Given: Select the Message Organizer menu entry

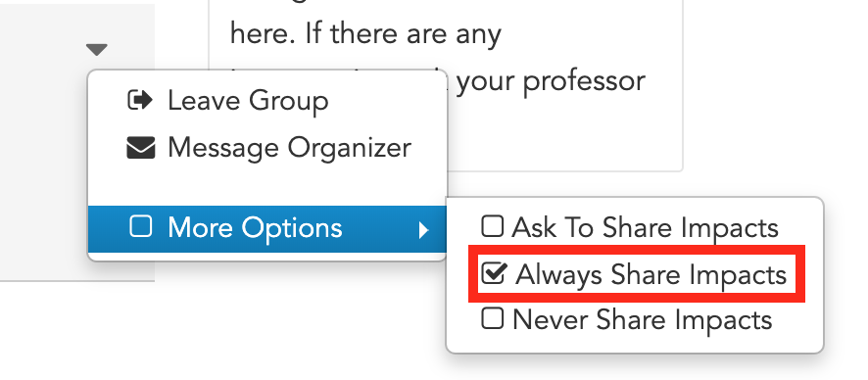Looking at the screenshot, I should (267, 148).
